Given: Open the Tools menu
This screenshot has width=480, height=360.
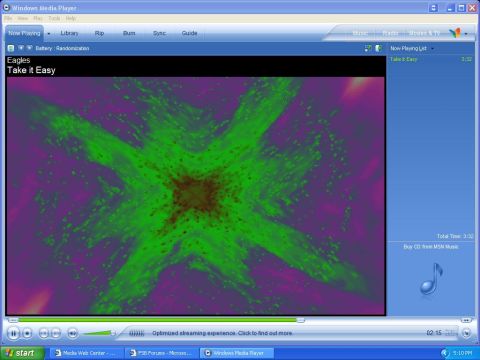Looking at the screenshot, I should (54, 18).
